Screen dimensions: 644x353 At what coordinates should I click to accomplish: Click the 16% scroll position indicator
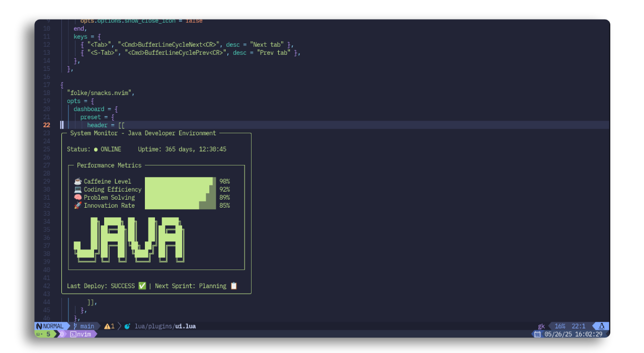[560, 326]
